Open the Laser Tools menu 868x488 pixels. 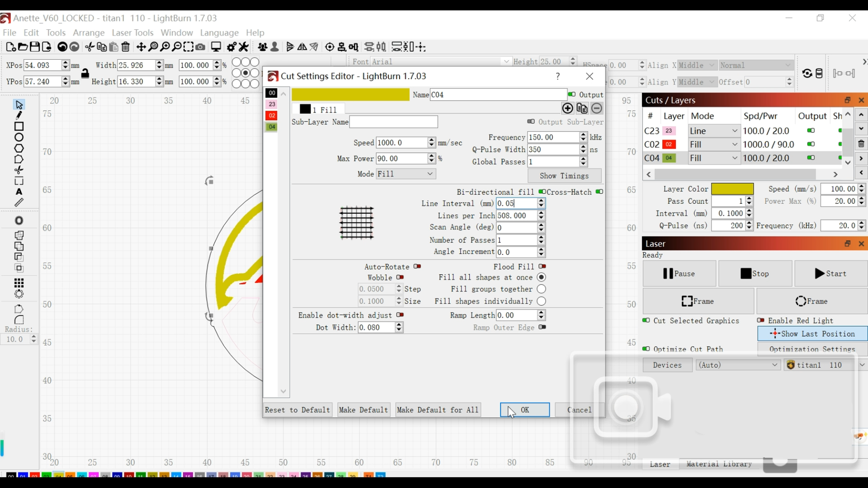(132, 33)
